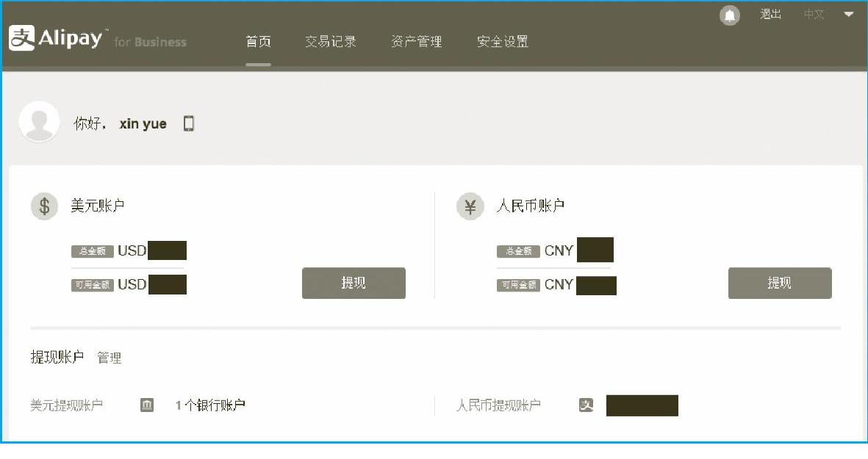Click the mobile phone icon beside xin yue
The image size is (868, 459).
(189, 123)
